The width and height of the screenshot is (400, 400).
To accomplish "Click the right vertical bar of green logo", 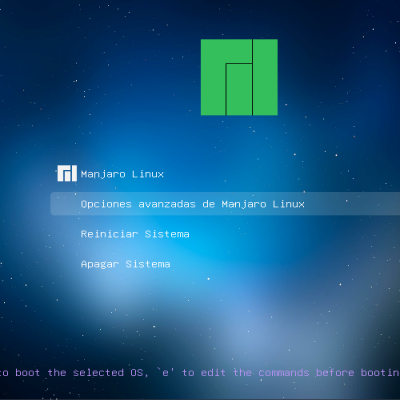I will 265,77.
